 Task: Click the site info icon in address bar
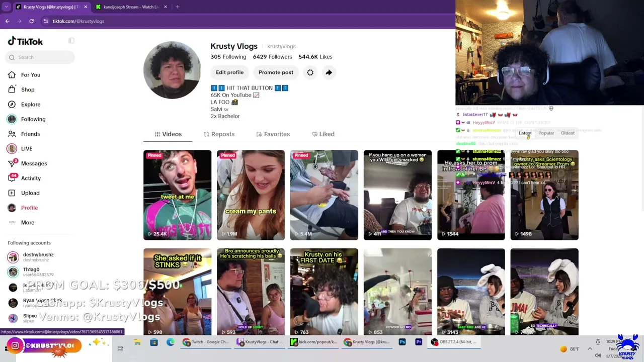(46, 21)
